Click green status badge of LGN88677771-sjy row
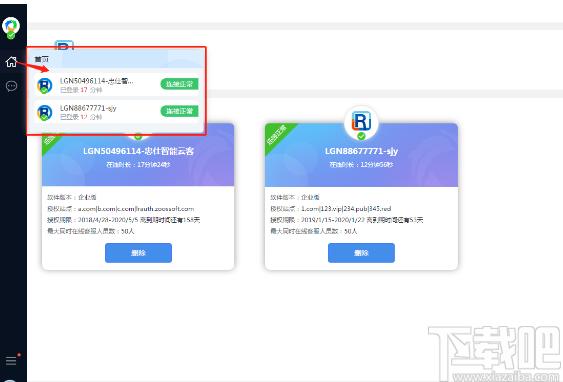The height and width of the screenshot is (382, 563). click(x=179, y=111)
